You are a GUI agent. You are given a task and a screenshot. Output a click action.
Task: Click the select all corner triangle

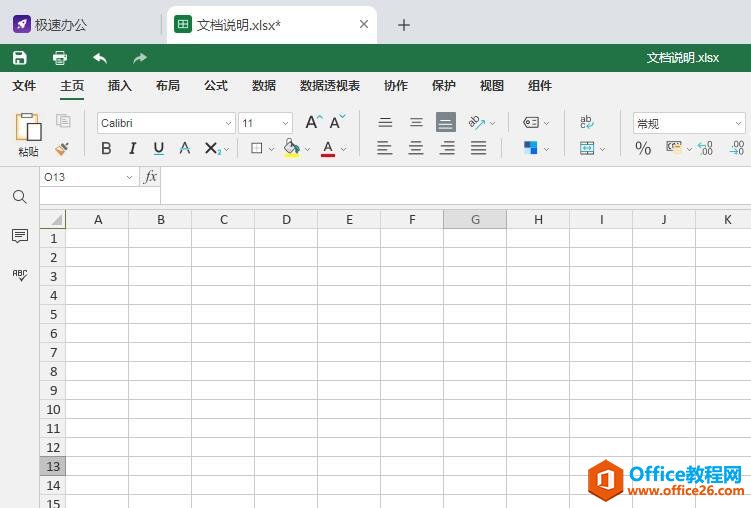[x=53, y=219]
